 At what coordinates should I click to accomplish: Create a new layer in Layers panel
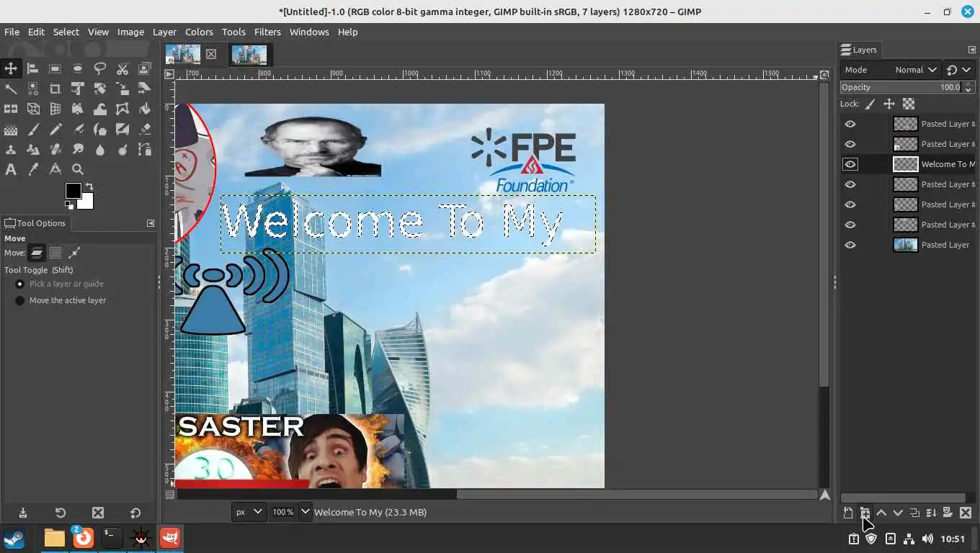tap(848, 513)
